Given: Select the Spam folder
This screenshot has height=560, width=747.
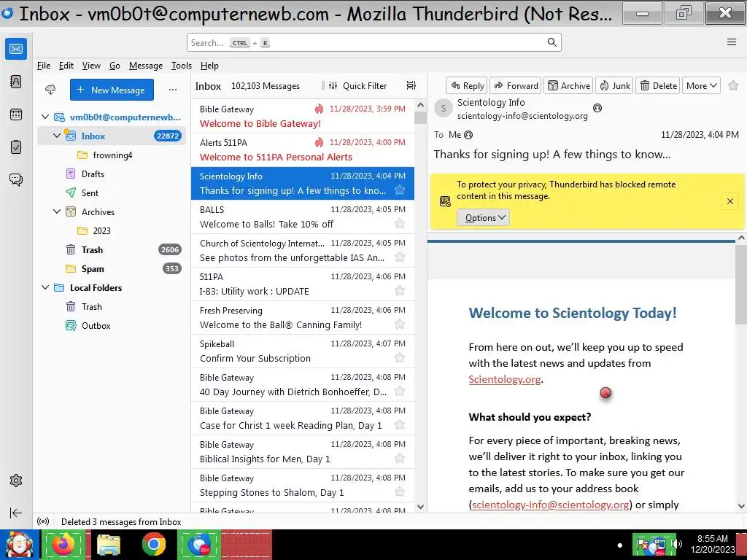Looking at the screenshot, I should point(111,268).
